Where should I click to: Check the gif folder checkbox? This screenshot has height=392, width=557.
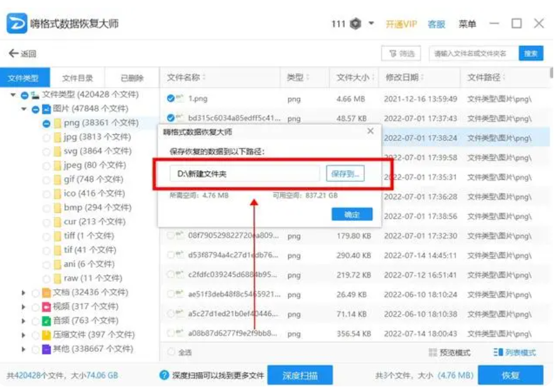(x=46, y=180)
